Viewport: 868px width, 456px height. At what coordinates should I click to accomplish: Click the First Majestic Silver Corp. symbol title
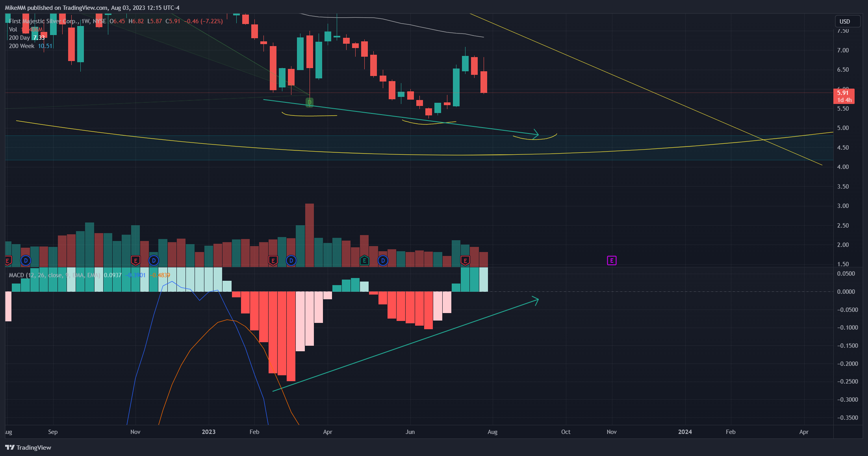point(44,21)
